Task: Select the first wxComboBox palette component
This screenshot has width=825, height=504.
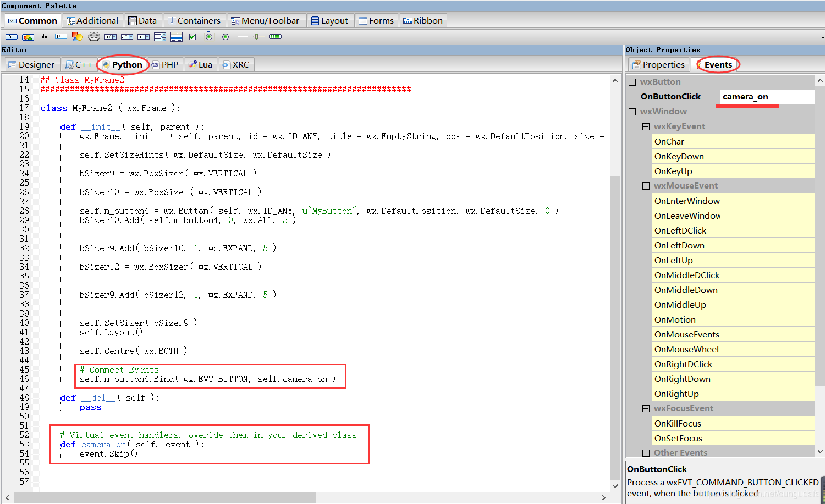Action: pyautogui.click(x=111, y=37)
